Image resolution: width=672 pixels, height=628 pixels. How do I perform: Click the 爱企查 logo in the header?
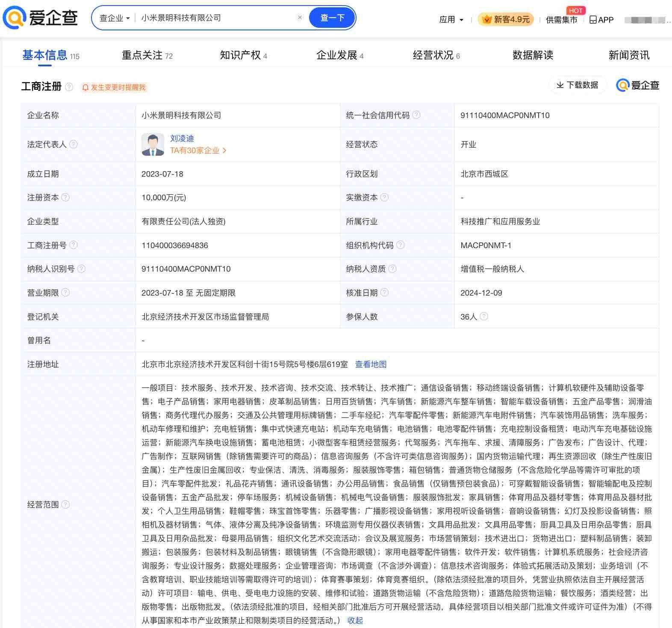[x=40, y=18]
